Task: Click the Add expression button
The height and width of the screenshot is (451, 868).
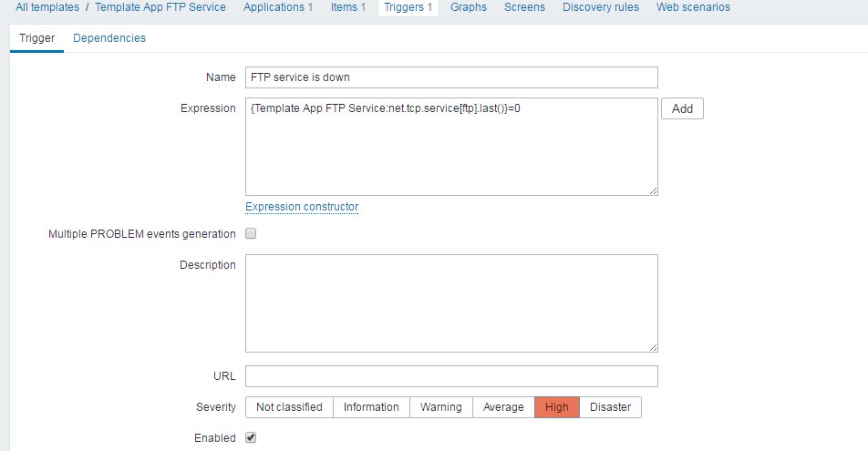Action: 682,108
